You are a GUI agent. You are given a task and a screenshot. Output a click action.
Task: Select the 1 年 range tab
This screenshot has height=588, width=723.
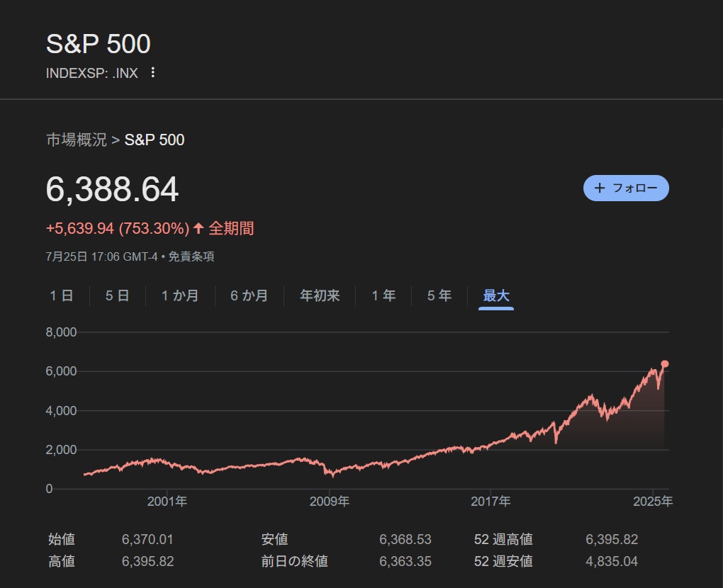[383, 295]
